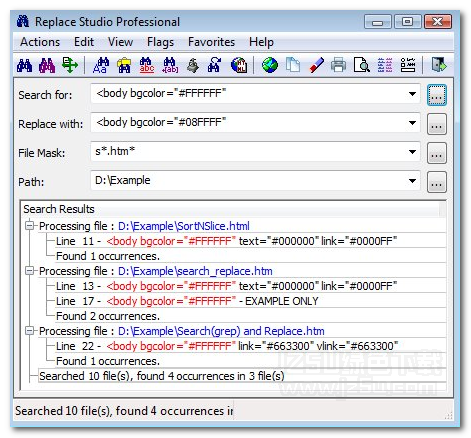Click the blue binoculars Search icon

25,65
